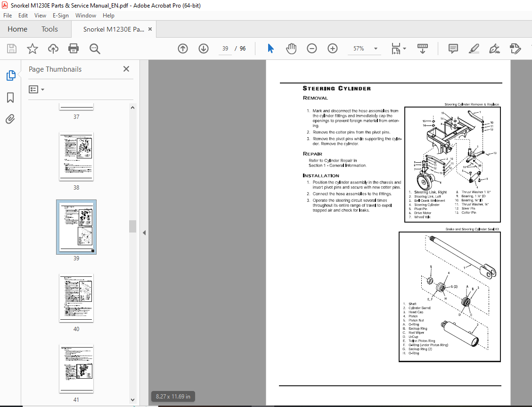The height and width of the screenshot is (407, 532).
Task: Close the Snorkel M1230E document tab
Action: click(150, 29)
